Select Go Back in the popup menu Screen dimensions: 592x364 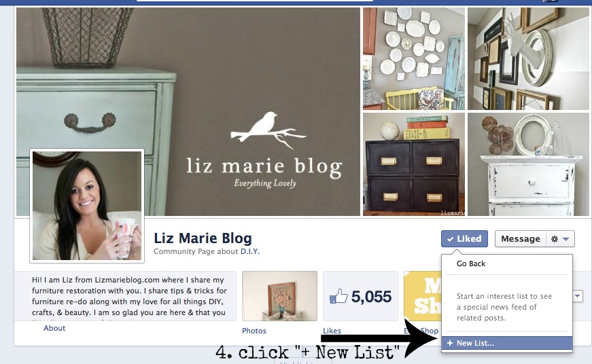click(x=471, y=263)
